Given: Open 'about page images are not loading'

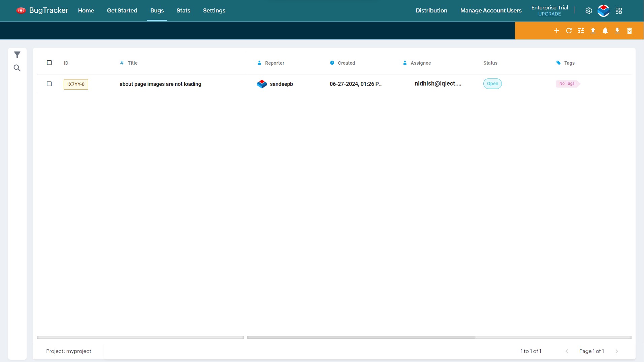Looking at the screenshot, I should [160, 84].
